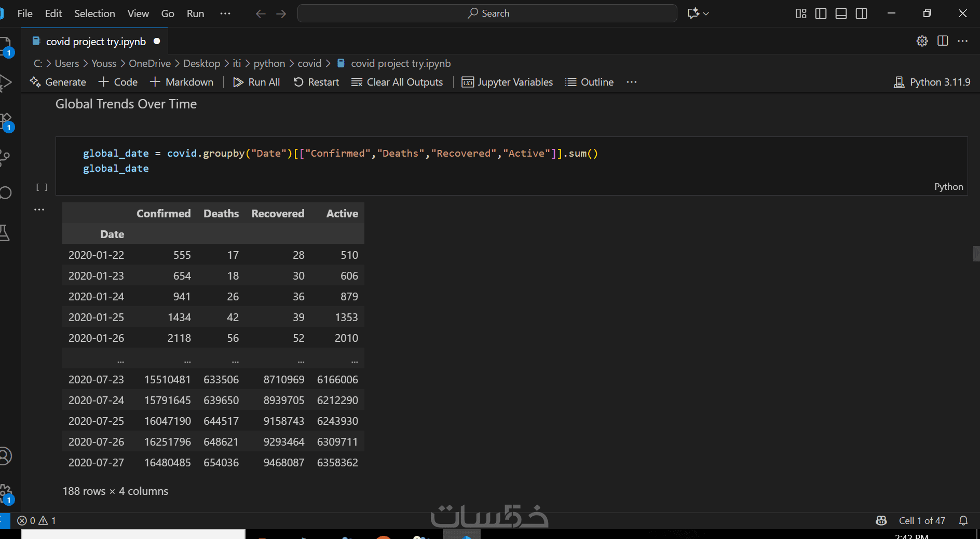Open the Copilot status icon in status bar

click(x=881, y=520)
